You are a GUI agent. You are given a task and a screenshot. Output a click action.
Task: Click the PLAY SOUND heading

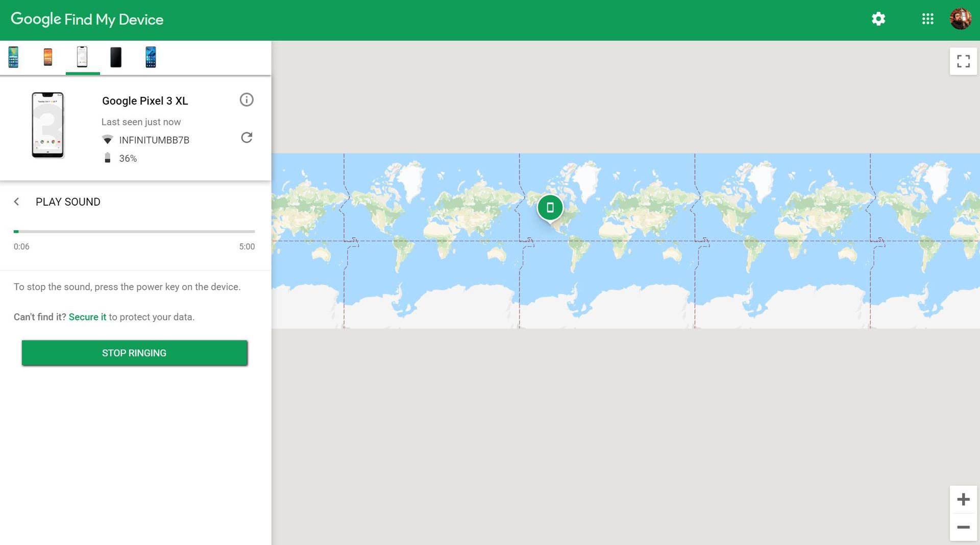pyautogui.click(x=68, y=202)
